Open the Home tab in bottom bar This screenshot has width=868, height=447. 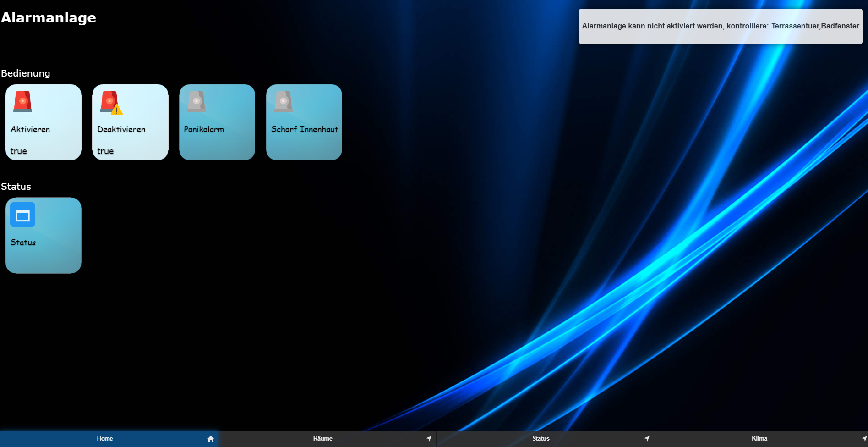point(109,439)
